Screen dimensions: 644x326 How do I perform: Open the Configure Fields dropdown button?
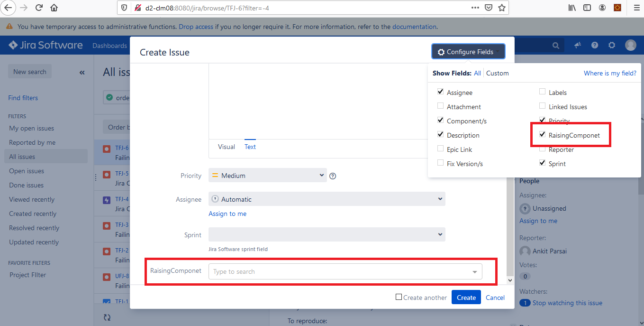pos(468,52)
